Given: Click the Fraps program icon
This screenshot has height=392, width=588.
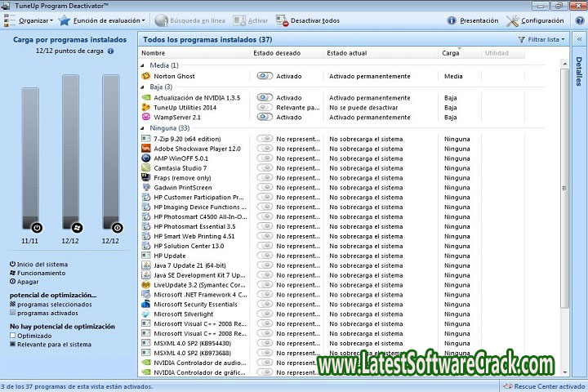Looking at the screenshot, I should click(145, 178).
